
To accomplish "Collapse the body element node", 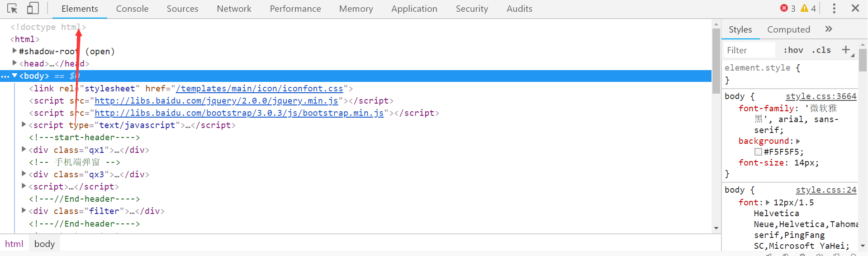I will click(x=14, y=76).
